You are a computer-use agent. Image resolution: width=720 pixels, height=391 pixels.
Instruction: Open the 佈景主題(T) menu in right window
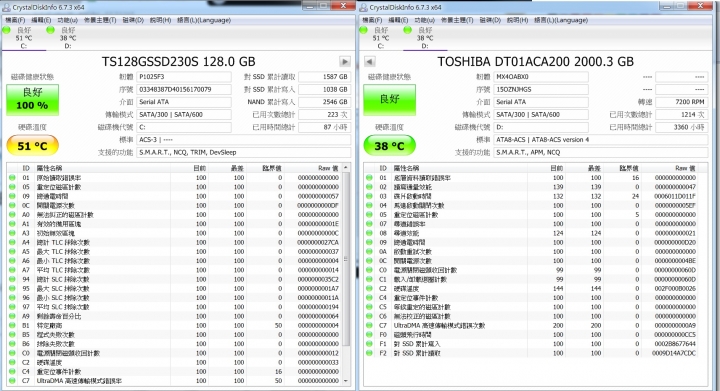(x=457, y=20)
